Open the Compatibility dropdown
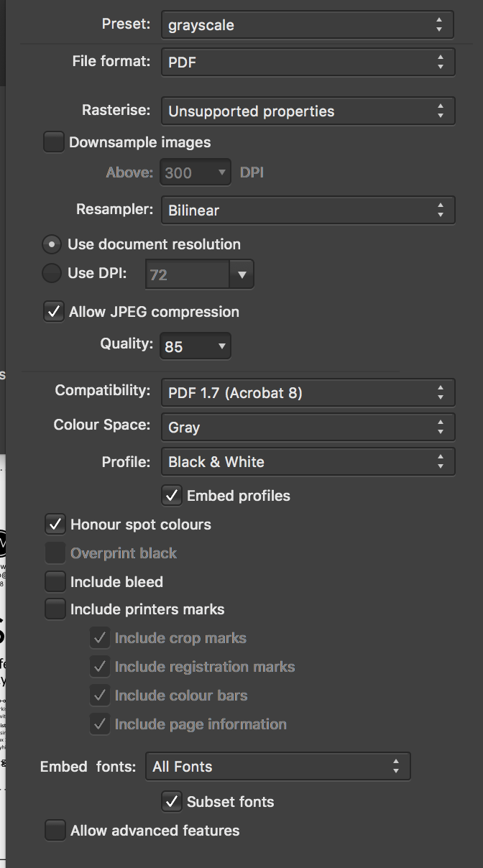Image resolution: width=483 pixels, height=868 pixels. pos(308,392)
